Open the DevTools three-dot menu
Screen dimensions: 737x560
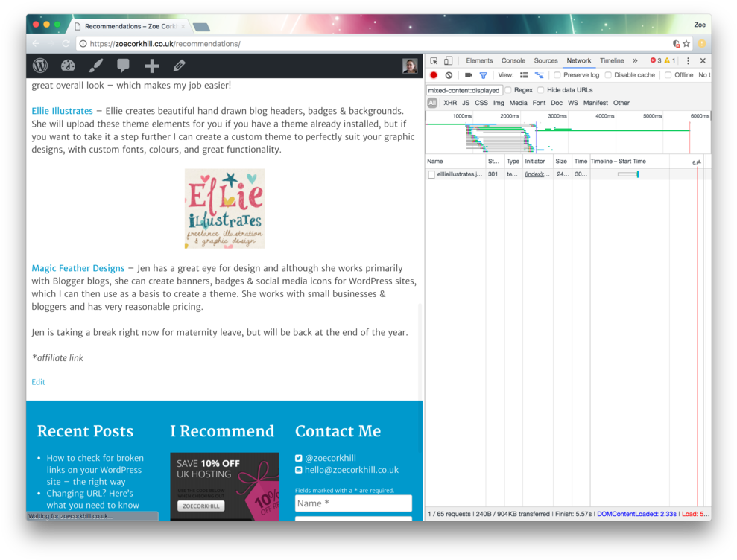688,60
